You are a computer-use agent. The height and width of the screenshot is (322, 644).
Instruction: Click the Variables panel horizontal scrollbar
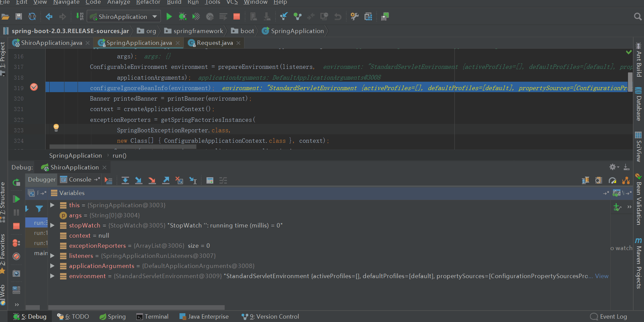pyautogui.click(x=136, y=307)
